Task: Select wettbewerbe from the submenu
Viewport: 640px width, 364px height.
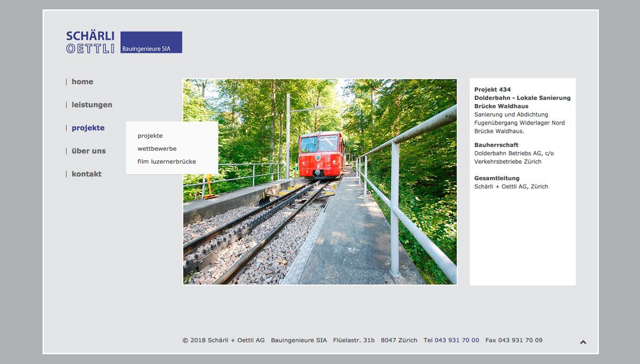Action: (x=157, y=148)
